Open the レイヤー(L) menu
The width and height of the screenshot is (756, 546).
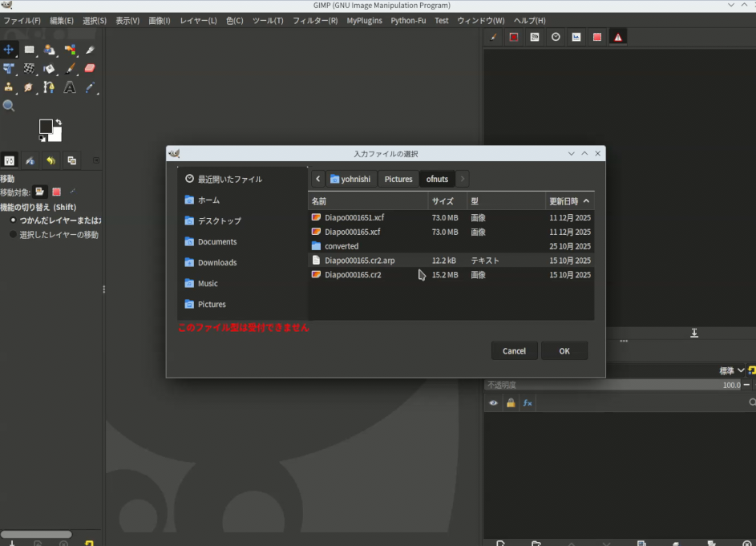tap(198, 21)
